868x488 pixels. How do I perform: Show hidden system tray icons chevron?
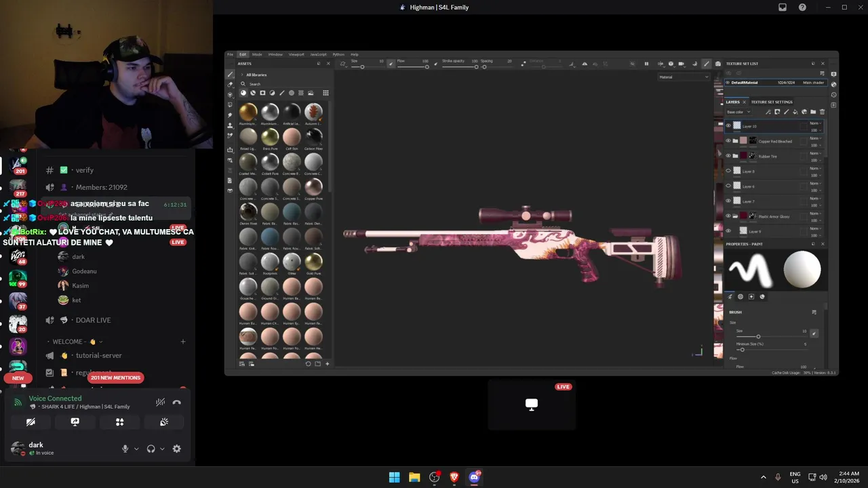click(764, 477)
